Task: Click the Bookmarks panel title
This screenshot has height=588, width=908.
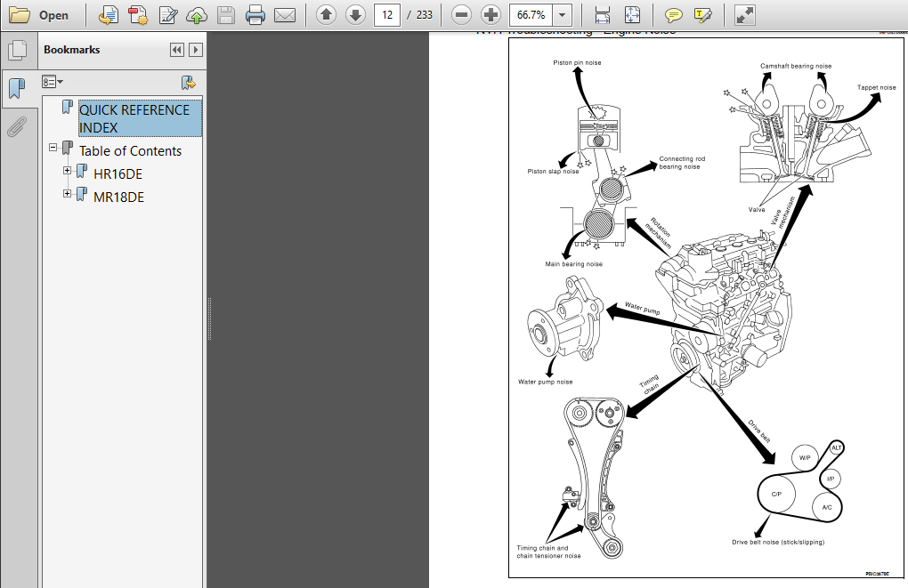Action: point(72,50)
